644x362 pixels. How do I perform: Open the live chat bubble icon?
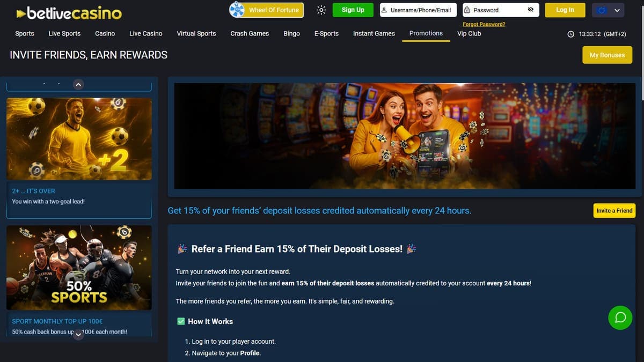point(620,317)
